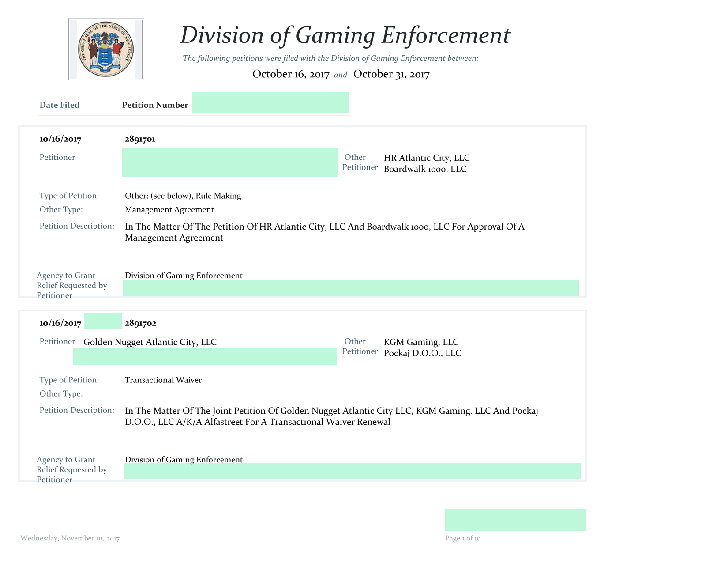Screen dimensions: 728x563
Task: Select petition number 2891701
Action: point(140,139)
